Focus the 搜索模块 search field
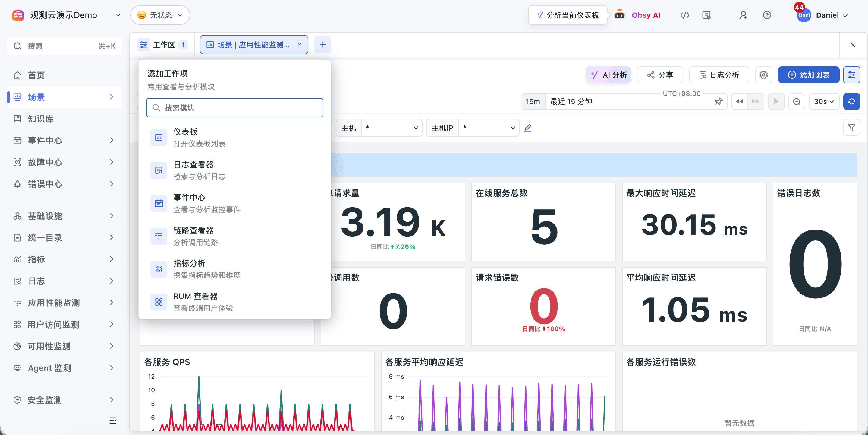Screen dimensions: 868x435 (x=234, y=108)
